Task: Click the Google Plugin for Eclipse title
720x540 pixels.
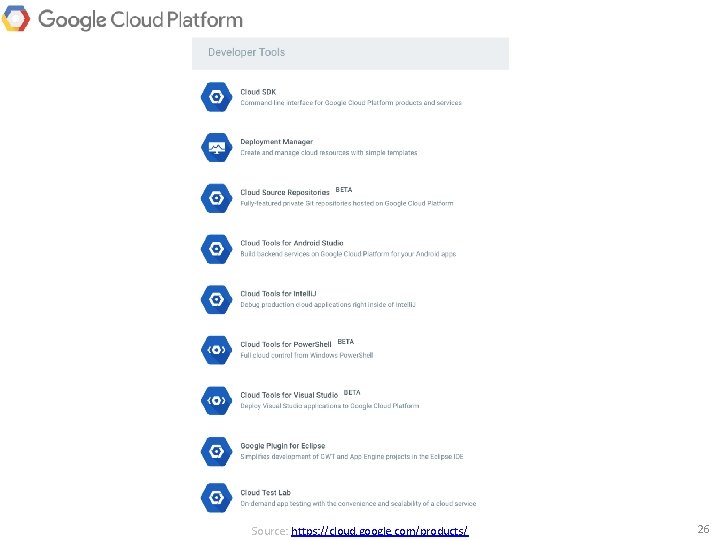Action: click(282, 446)
